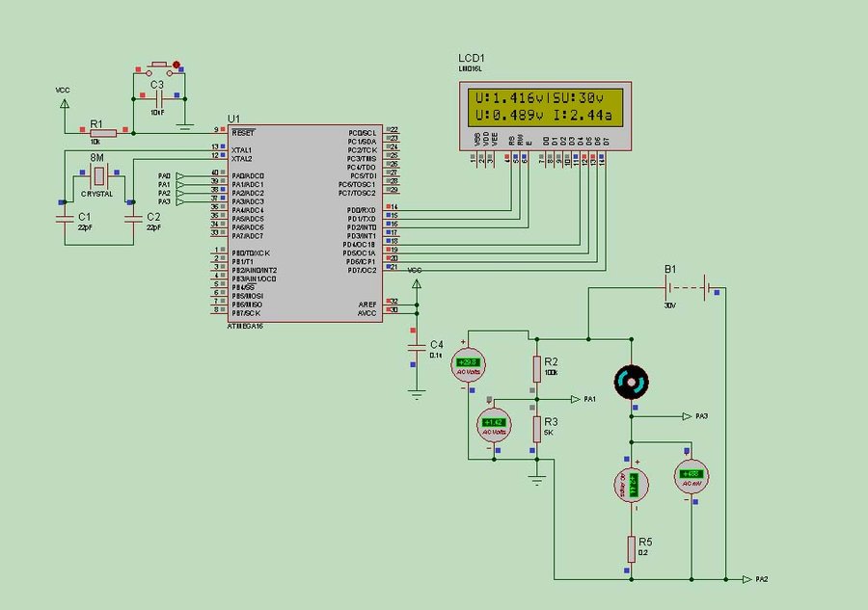This screenshot has width=868, height=610.
Task: Click the RESET pin 9 on U1
Action: coord(218,131)
